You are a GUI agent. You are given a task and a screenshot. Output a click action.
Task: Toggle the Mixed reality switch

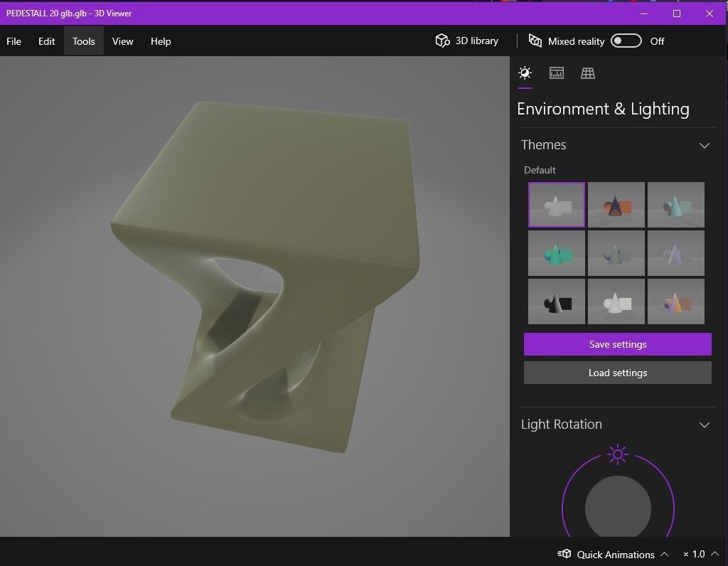pos(626,41)
